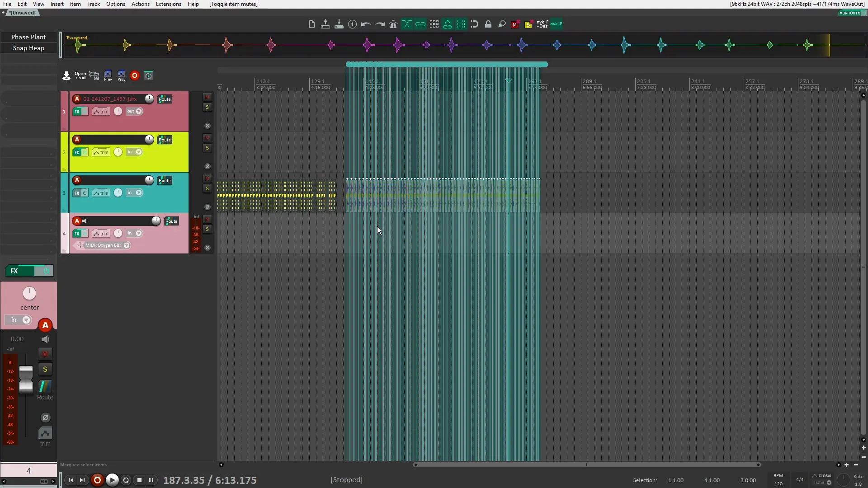
Task: Click the white nvk_F-Des toolbar button
Action: coord(542,24)
